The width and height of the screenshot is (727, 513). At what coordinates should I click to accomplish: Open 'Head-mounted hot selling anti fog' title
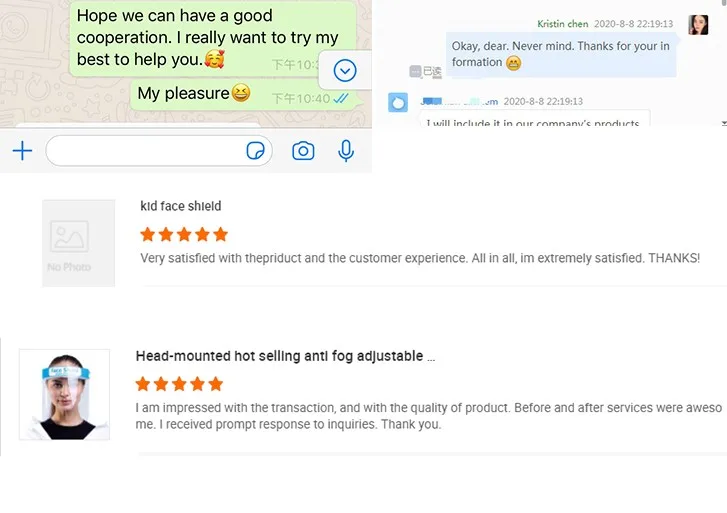click(x=285, y=356)
